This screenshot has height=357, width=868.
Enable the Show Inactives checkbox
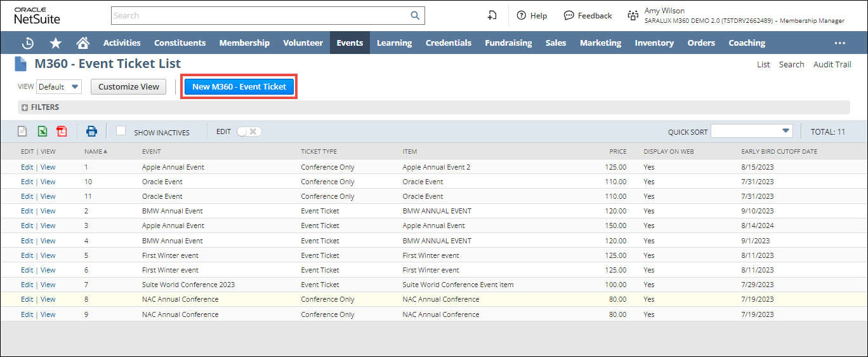121,131
